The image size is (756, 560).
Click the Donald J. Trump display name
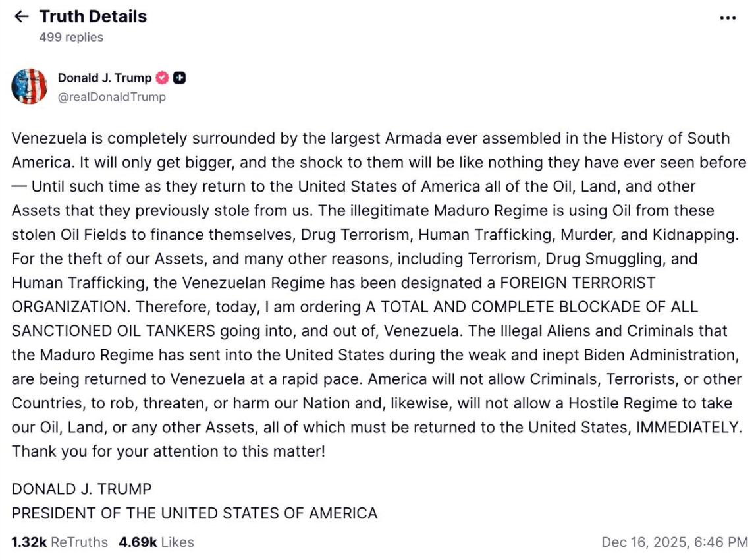(104, 78)
